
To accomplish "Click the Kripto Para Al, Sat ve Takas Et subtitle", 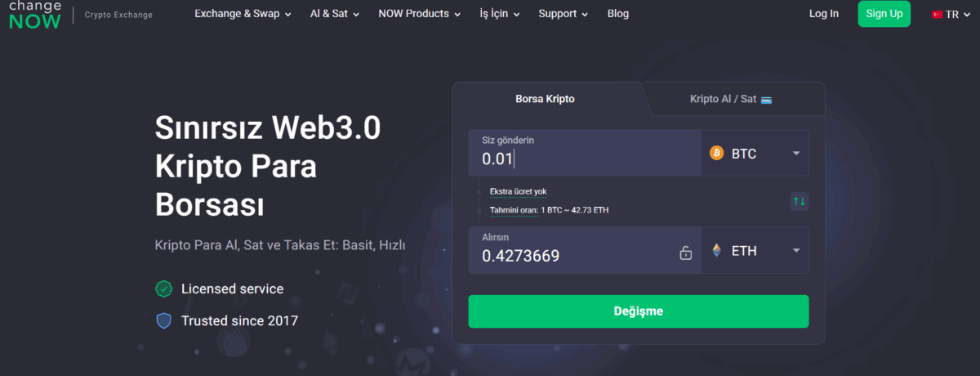I will click(280, 245).
